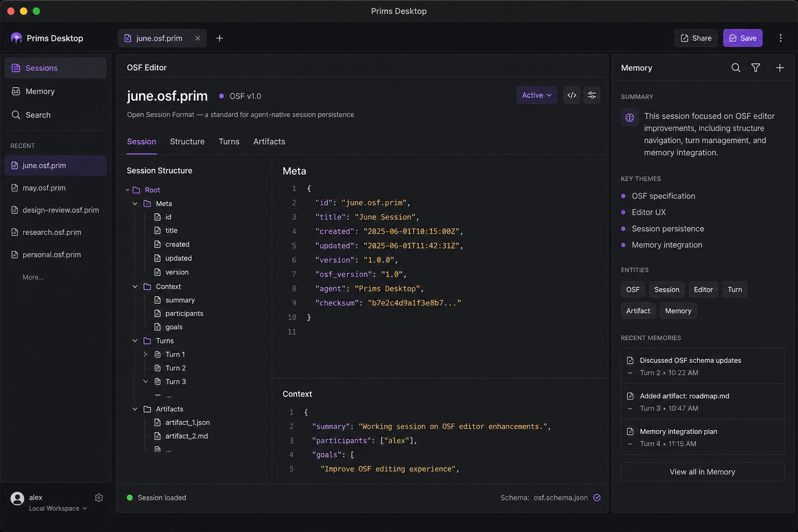Viewport: 798px width, 532px height.
Task: Collapse the Context folder chevron
Action: (x=135, y=287)
